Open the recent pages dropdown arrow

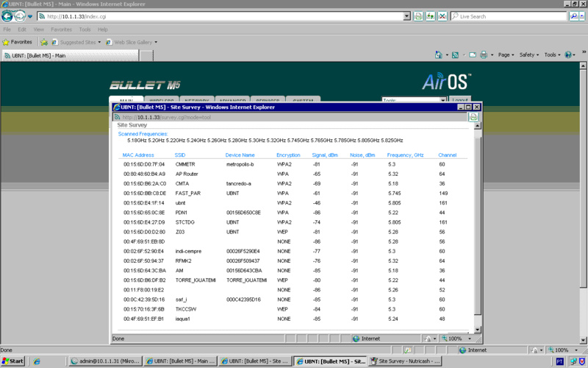point(30,16)
